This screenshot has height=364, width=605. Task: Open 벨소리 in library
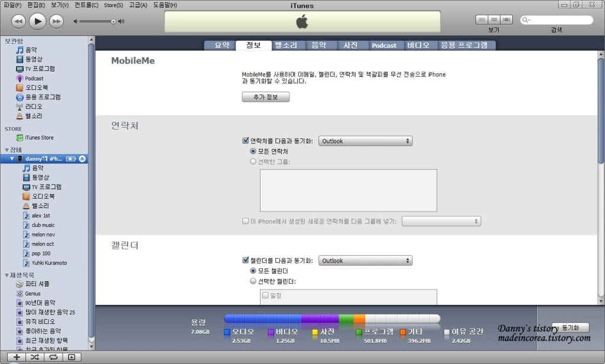[x=30, y=116]
